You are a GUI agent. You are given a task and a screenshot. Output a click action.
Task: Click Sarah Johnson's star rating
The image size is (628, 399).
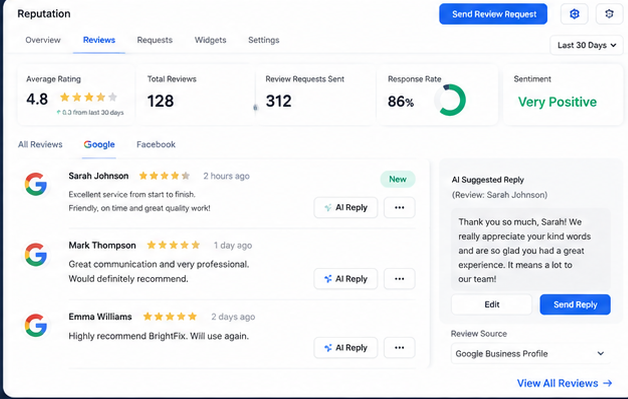tap(164, 175)
